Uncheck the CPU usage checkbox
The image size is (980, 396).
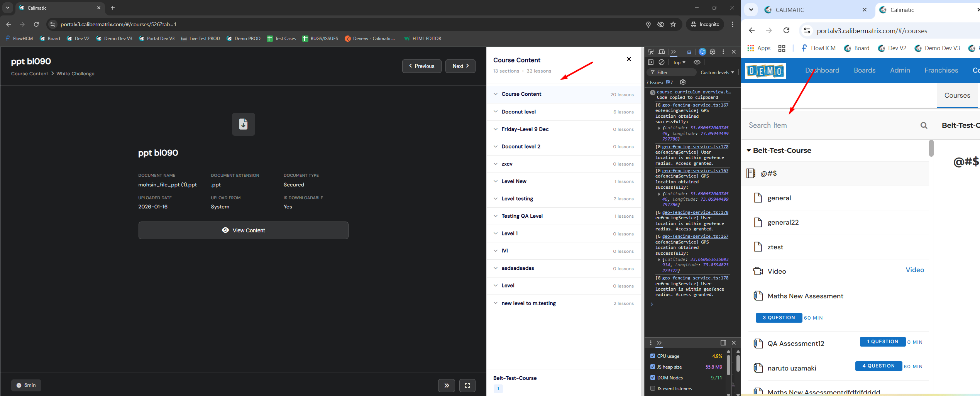pos(653,356)
